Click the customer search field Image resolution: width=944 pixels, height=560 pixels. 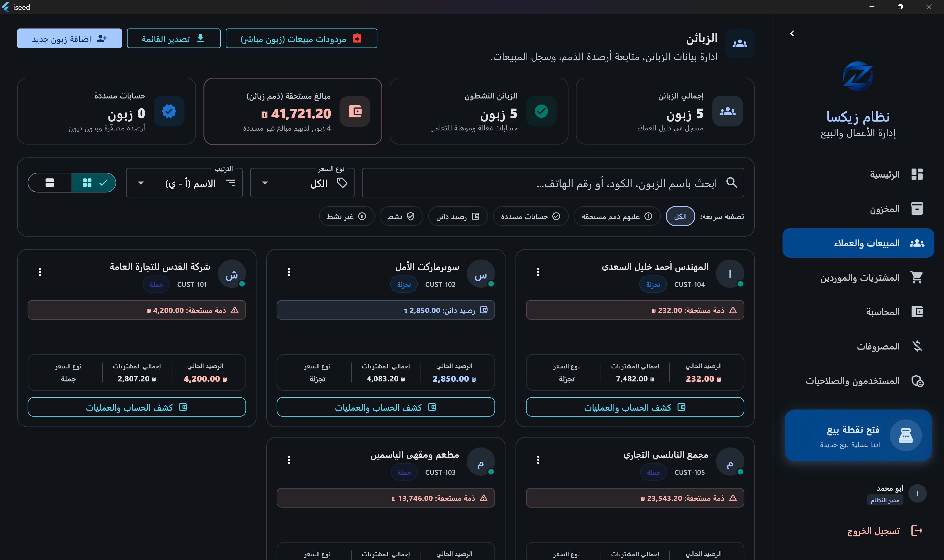click(x=553, y=183)
